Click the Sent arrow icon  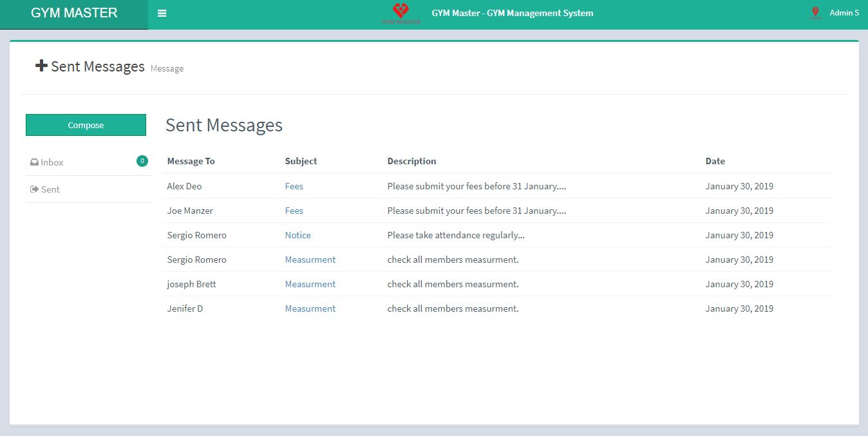tap(34, 190)
